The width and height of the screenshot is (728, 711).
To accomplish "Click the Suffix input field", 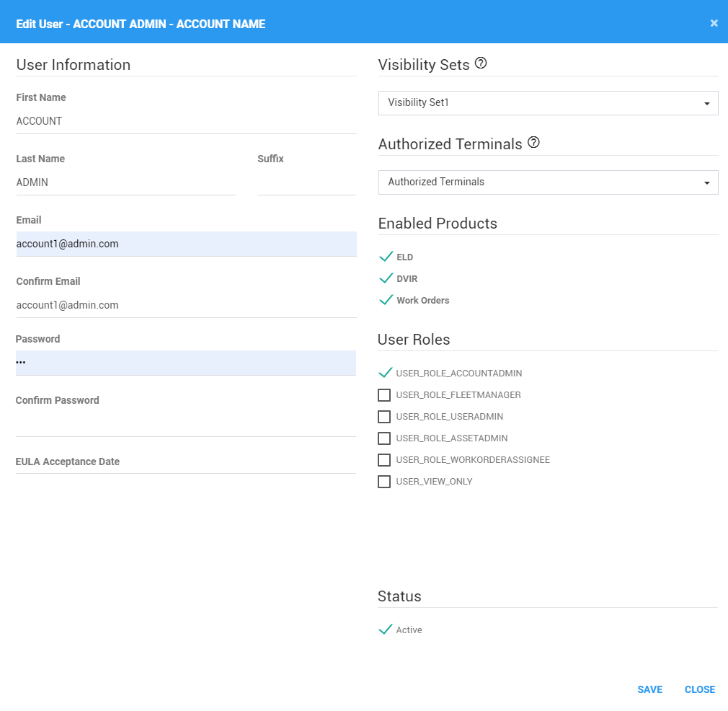I will point(306,182).
